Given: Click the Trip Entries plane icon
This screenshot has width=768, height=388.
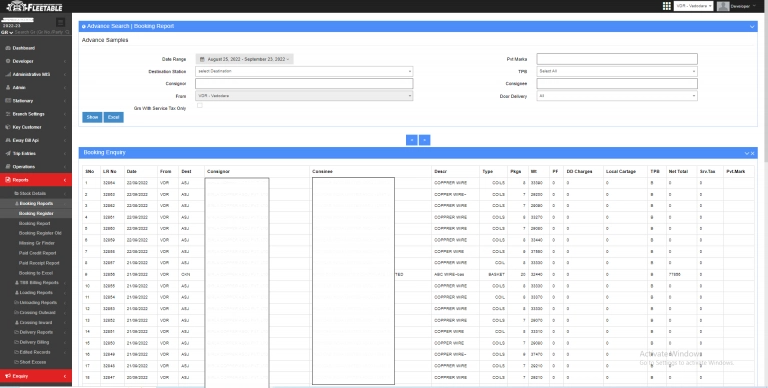Looking at the screenshot, I should coord(7,154).
